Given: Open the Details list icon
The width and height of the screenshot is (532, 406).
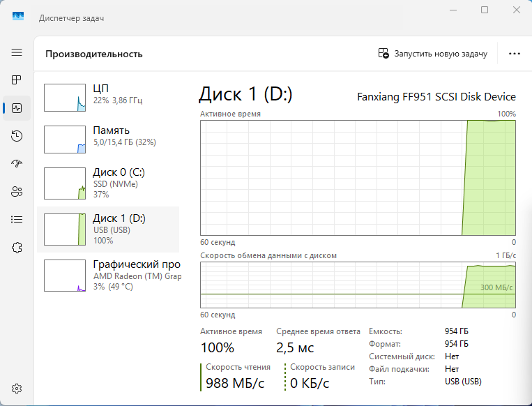Looking at the screenshot, I should [x=17, y=219].
